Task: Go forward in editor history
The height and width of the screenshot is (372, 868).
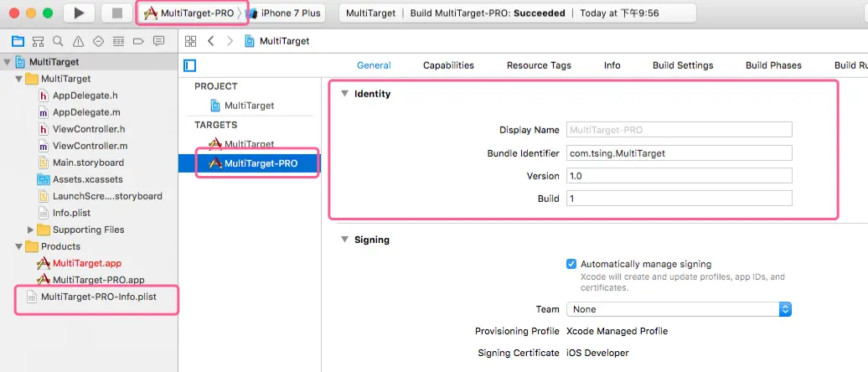Action: pos(230,41)
